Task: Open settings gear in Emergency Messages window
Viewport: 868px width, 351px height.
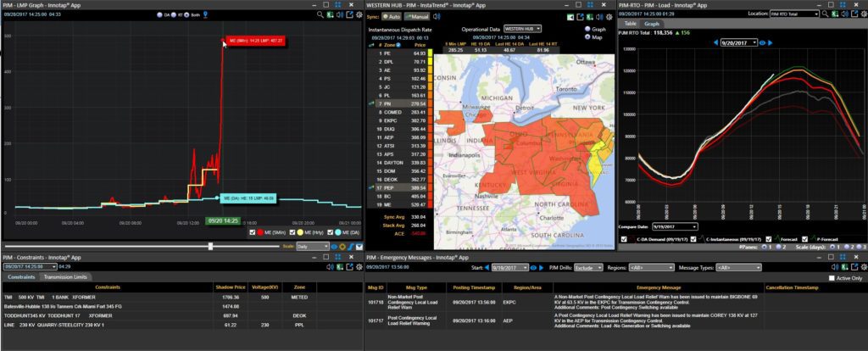Action: pos(863,267)
